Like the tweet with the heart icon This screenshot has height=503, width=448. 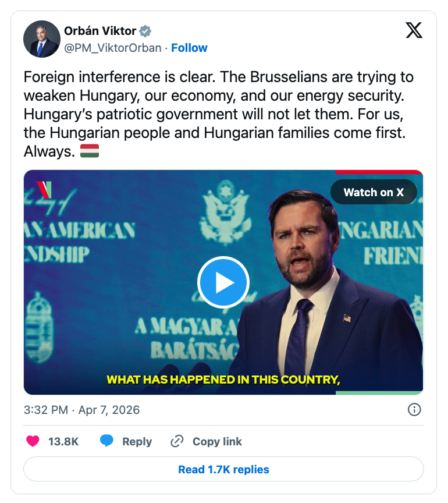pyautogui.click(x=33, y=441)
